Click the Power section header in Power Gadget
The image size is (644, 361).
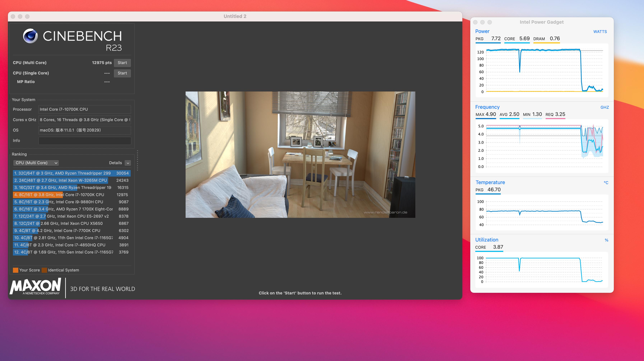click(x=482, y=31)
